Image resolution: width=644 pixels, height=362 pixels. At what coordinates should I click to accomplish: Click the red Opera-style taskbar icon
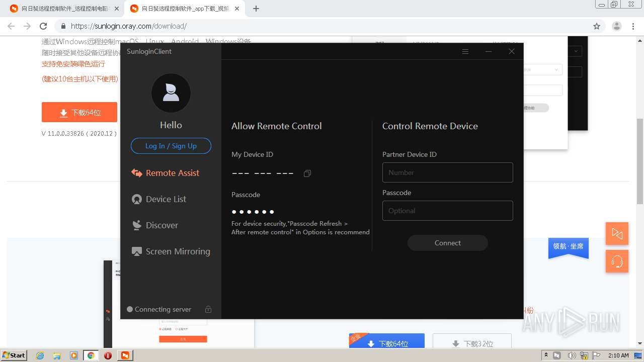(108, 355)
